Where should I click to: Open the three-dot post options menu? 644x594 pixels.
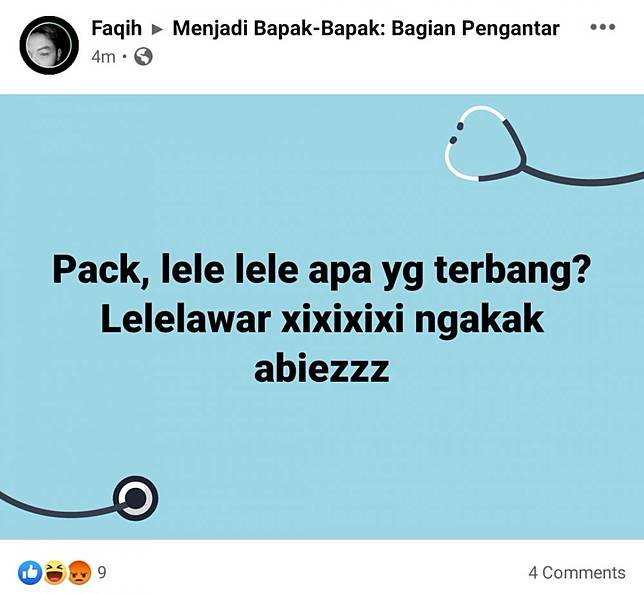pos(603,28)
